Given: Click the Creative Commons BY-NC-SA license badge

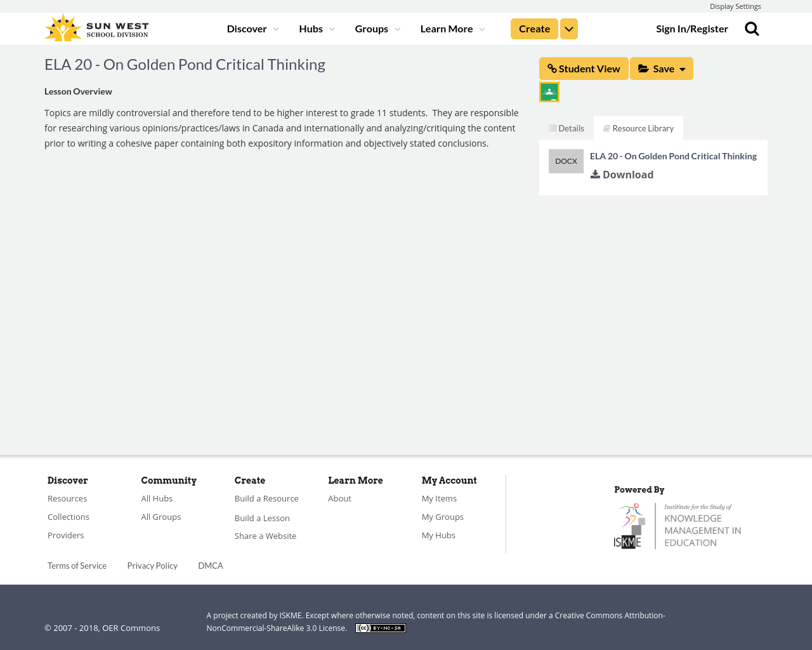Looking at the screenshot, I should pyautogui.click(x=381, y=628).
